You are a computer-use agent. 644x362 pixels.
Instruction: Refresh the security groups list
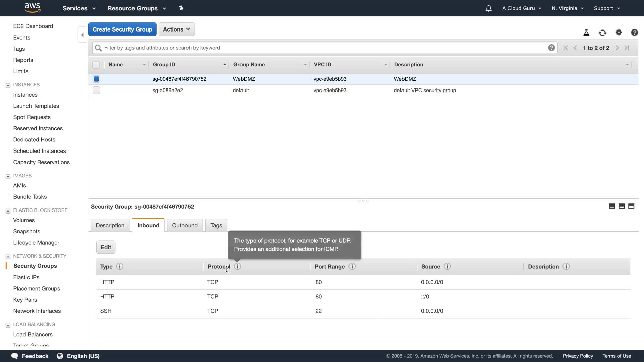click(602, 33)
